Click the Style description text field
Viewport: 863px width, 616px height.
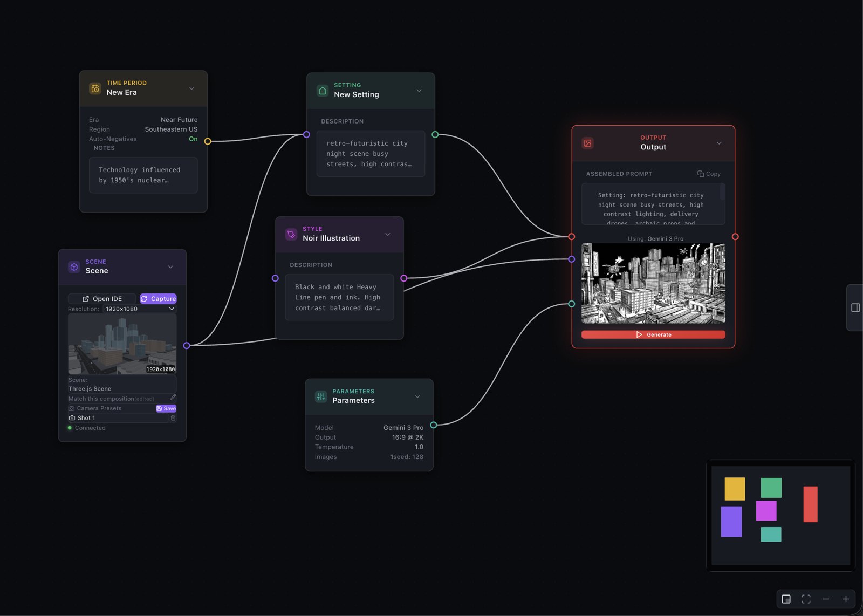[339, 298]
